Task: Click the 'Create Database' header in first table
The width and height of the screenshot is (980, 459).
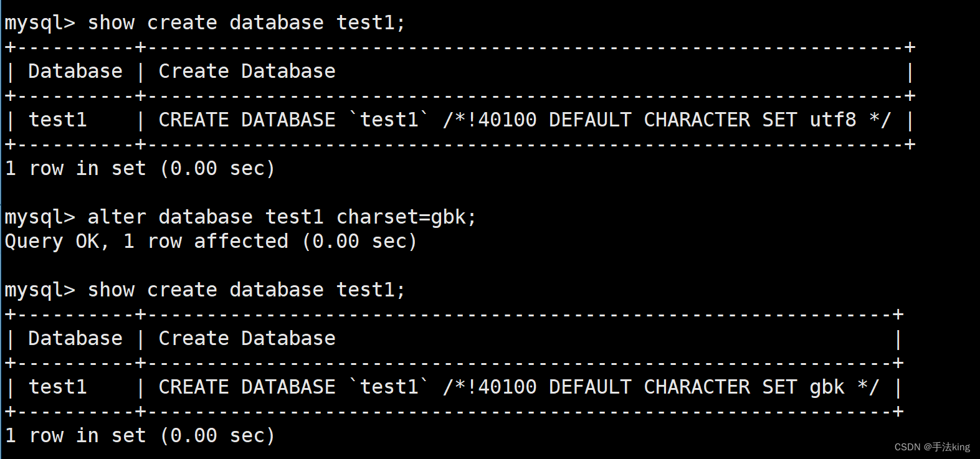Action: (x=247, y=72)
